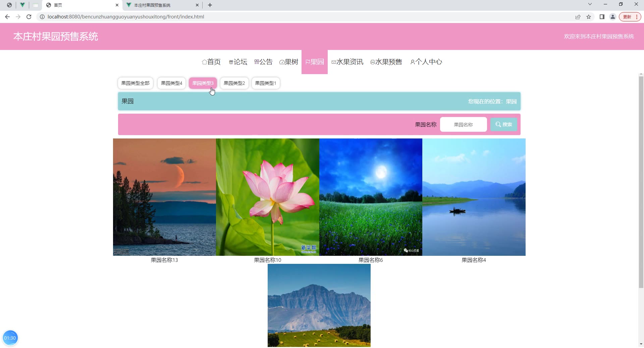This screenshot has width=644, height=348.
Task: Open the browser profile avatar
Action: pos(613,17)
